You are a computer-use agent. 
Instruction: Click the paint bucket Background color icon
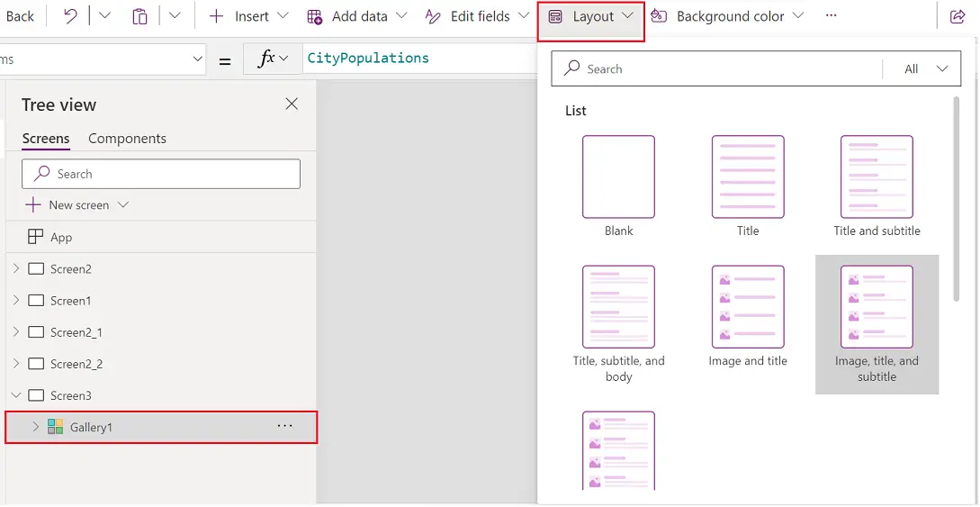(x=659, y=16)
